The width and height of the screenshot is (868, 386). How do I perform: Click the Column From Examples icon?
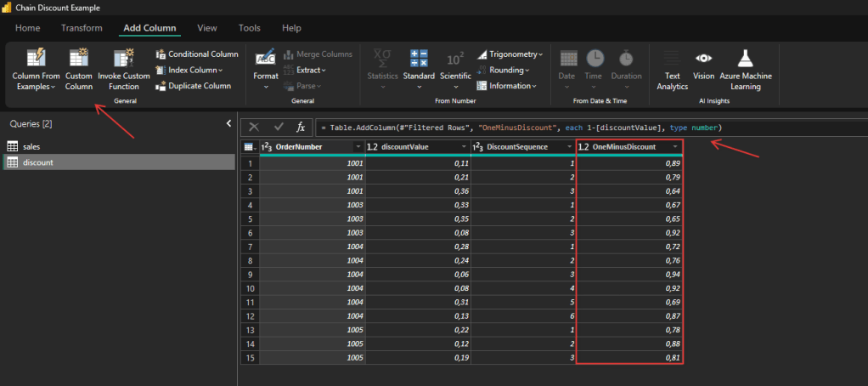click(x=36, y=58)
